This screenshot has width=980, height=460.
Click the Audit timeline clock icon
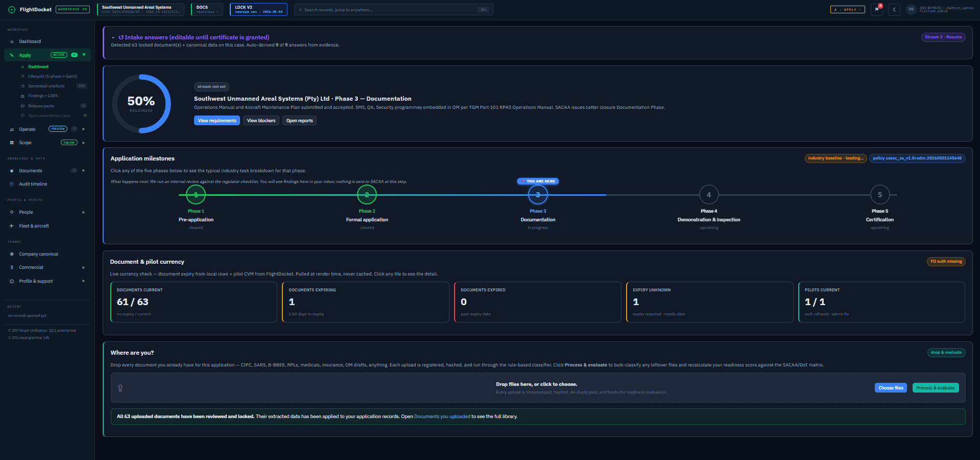click(12, 184)
